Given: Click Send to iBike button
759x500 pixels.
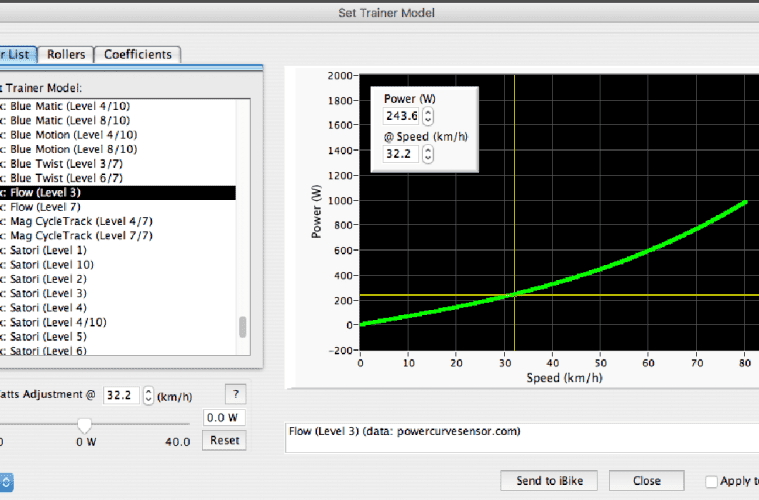Looking at the screenshot, I should click(549, 481).
